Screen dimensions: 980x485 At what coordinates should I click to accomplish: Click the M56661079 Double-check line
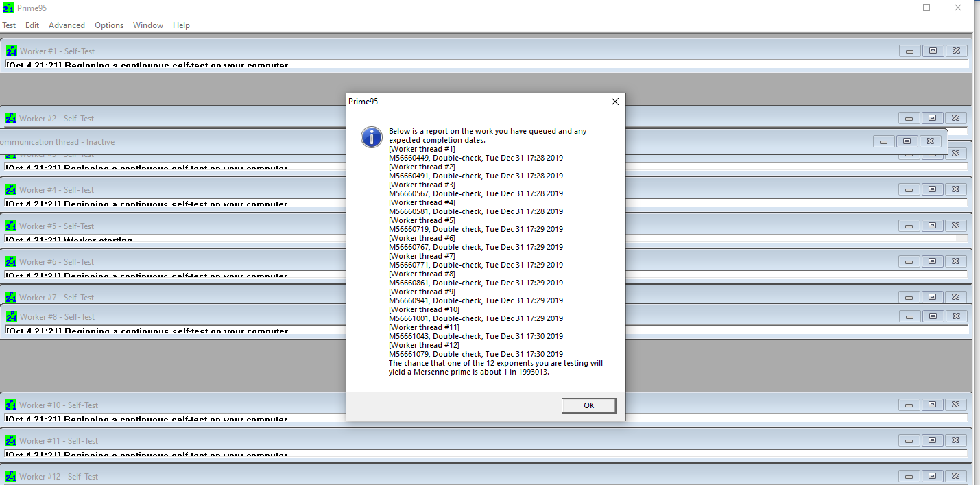click(476, 354)
